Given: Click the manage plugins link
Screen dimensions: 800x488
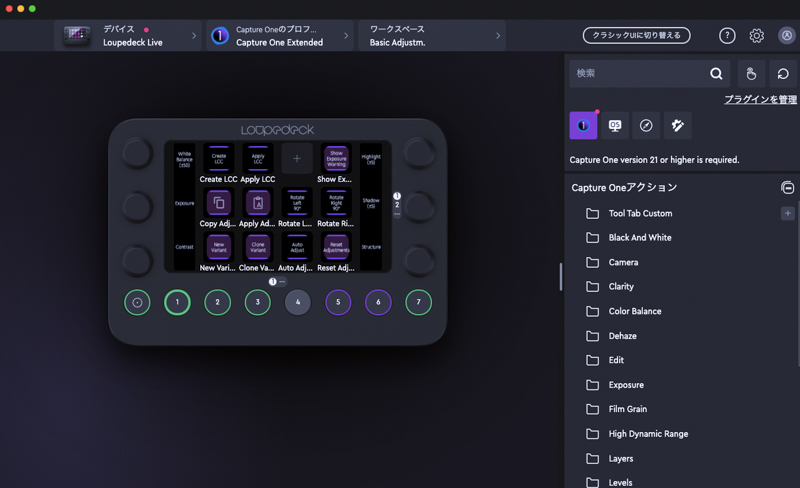Looking at the screenshot, I should (x=760, y=99).
